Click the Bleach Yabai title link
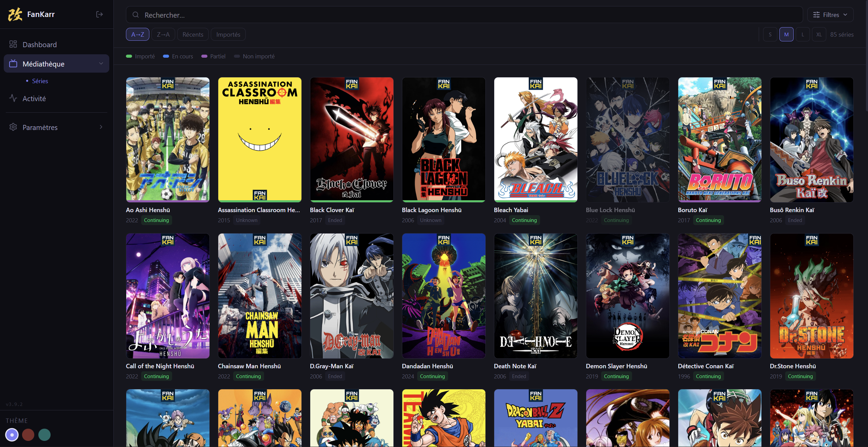Viewport: 868px width, 447px height. (x=511, y=210)
